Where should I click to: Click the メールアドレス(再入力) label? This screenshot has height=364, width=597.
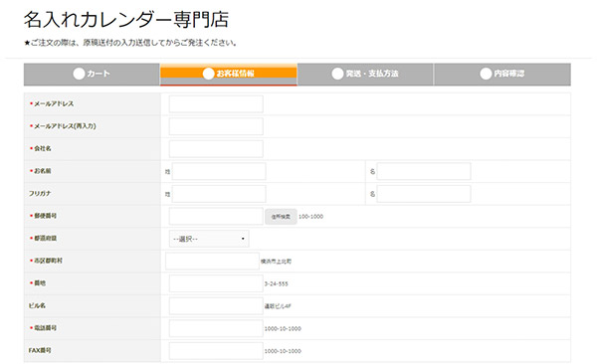[65, 126]
